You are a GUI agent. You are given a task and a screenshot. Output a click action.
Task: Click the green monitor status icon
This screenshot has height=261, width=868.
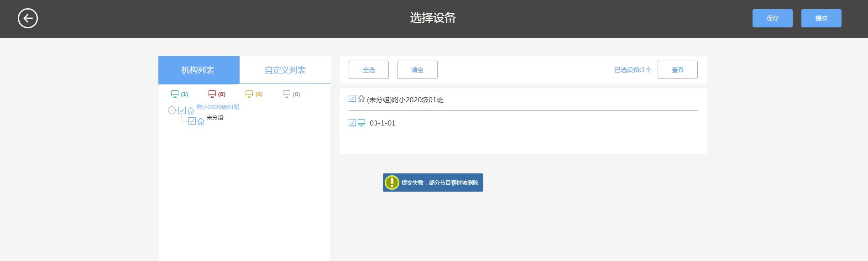[x=175, y=94]
